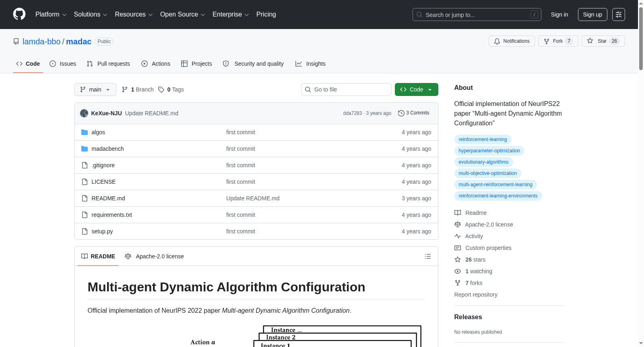
Task: Click the magnifier icon in Go to file
Action: pyautogui.click(x=308, y=89)
